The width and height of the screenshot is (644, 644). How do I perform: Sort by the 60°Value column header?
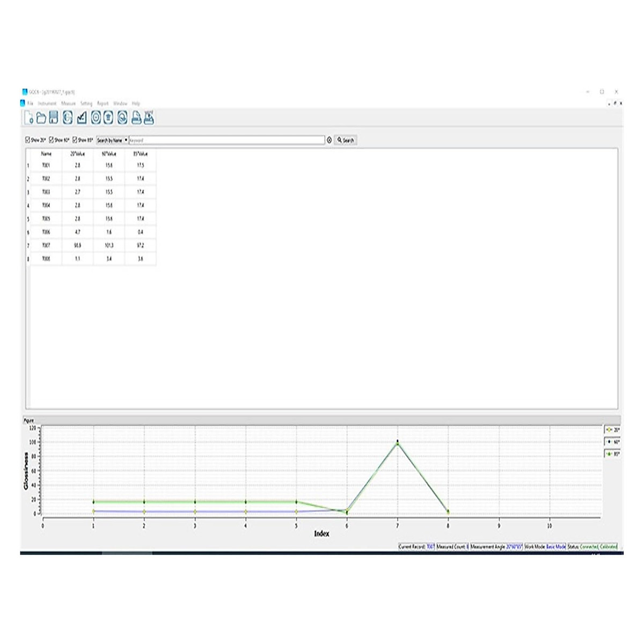point(109,153)
